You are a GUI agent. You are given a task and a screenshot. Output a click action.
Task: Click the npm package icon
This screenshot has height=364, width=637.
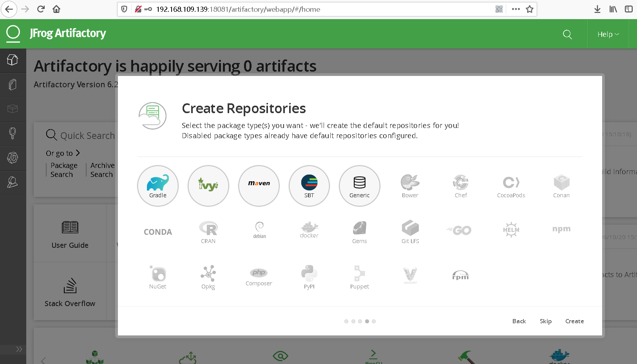click(x=561, y=229)
